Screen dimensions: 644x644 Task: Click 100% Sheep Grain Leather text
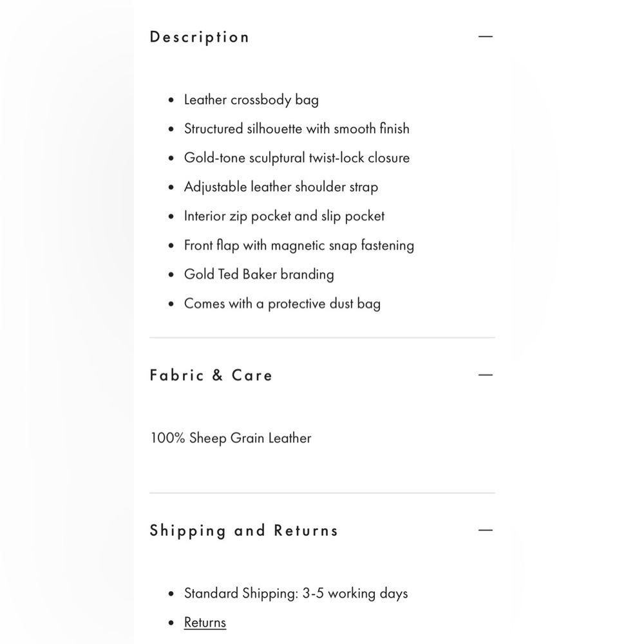tap(231, 438)
